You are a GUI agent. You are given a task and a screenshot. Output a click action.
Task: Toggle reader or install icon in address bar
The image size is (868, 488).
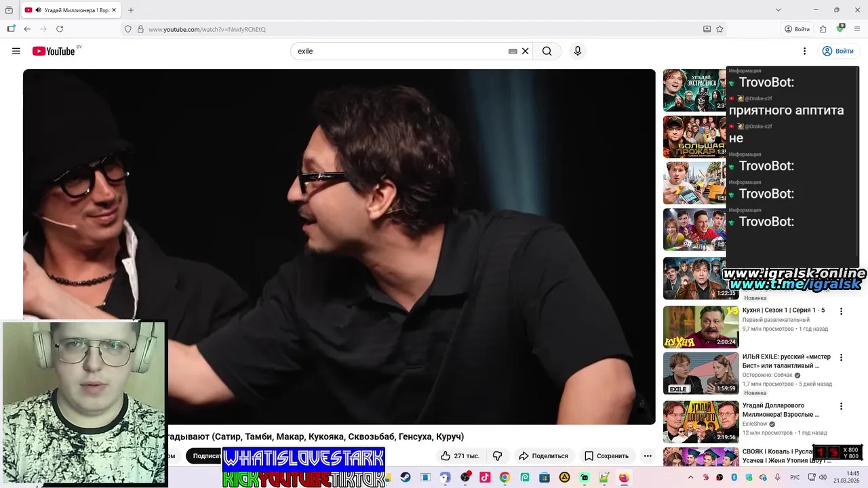[707, 29]
